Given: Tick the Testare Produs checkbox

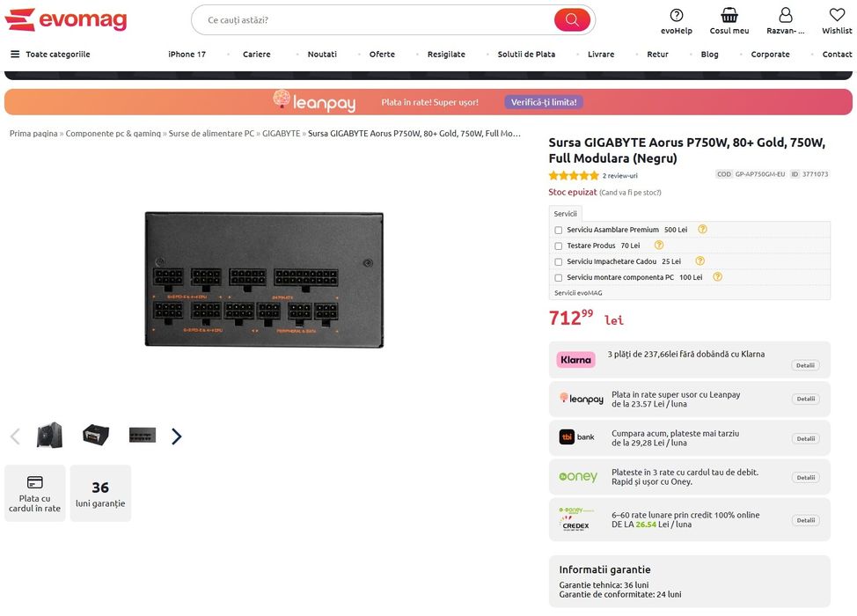Looking at the screenshot, I should 559,246.
